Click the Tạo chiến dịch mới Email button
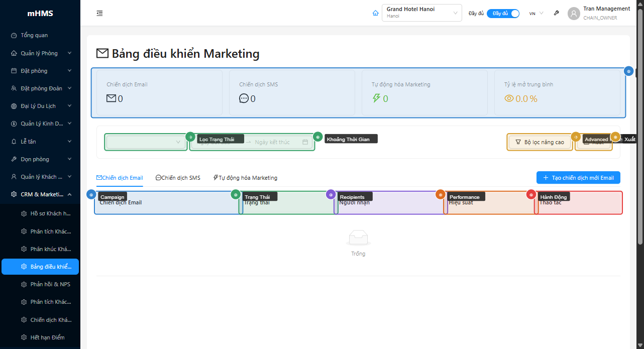Viewport: 644px width, 349px height. click(x=578, y=177)
